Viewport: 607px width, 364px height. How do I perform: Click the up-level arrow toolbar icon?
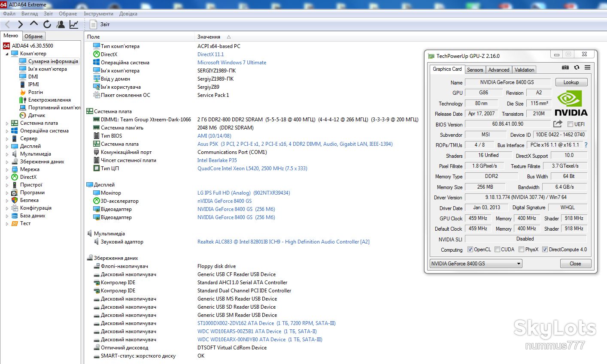tap(34, 24)
